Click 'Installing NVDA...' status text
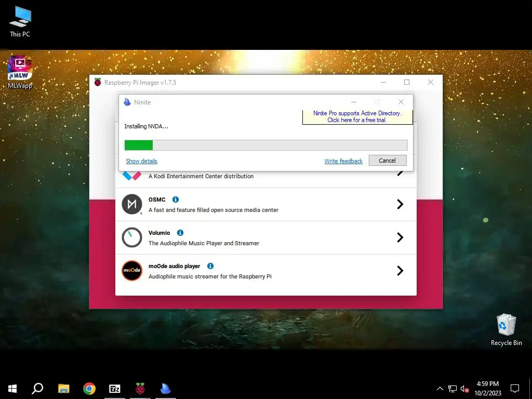The height and width of the screenshot is (399, 532). (x=146, y=126)
